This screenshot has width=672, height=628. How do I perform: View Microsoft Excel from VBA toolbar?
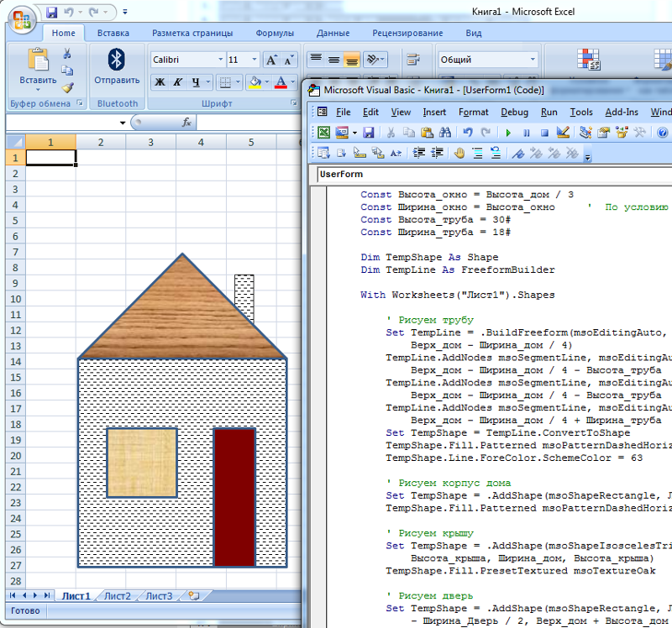click(323, 133)
